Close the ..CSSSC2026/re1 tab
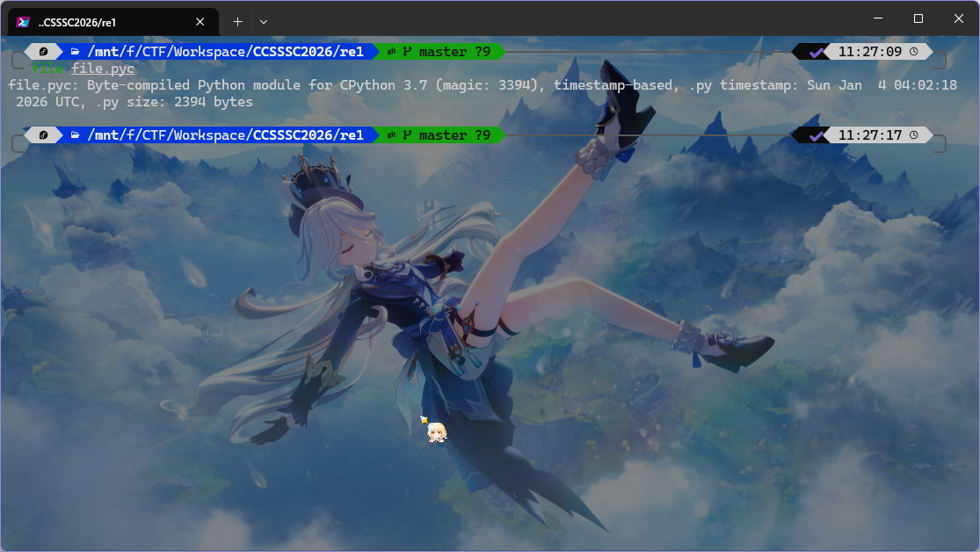980x552 pixels. (200, 21)
